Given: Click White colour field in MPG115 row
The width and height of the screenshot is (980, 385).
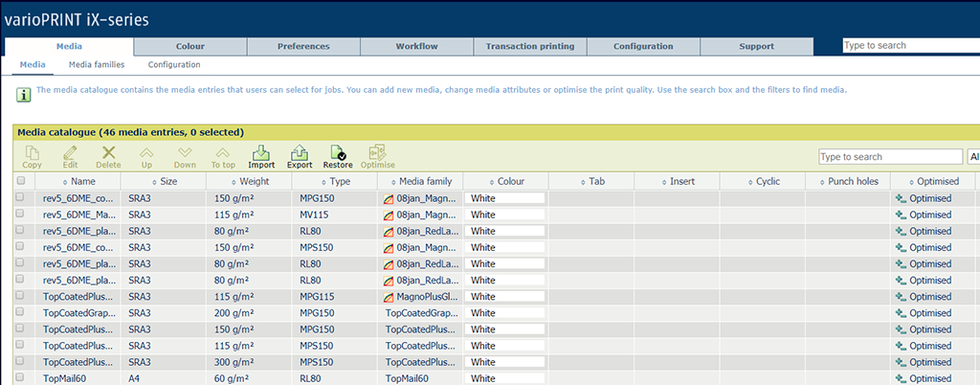Looking at the screenshot, I should (x=504, y=296).
